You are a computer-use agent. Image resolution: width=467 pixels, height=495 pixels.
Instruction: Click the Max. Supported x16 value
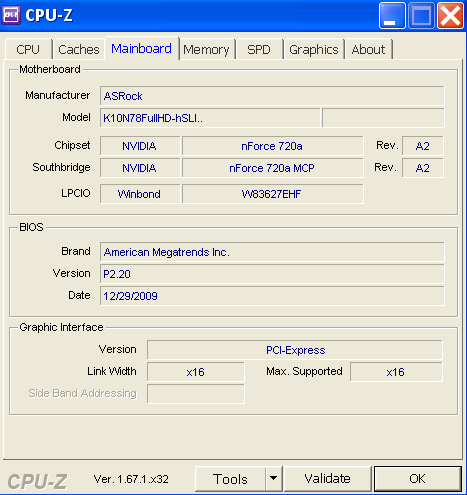point(396,372)
